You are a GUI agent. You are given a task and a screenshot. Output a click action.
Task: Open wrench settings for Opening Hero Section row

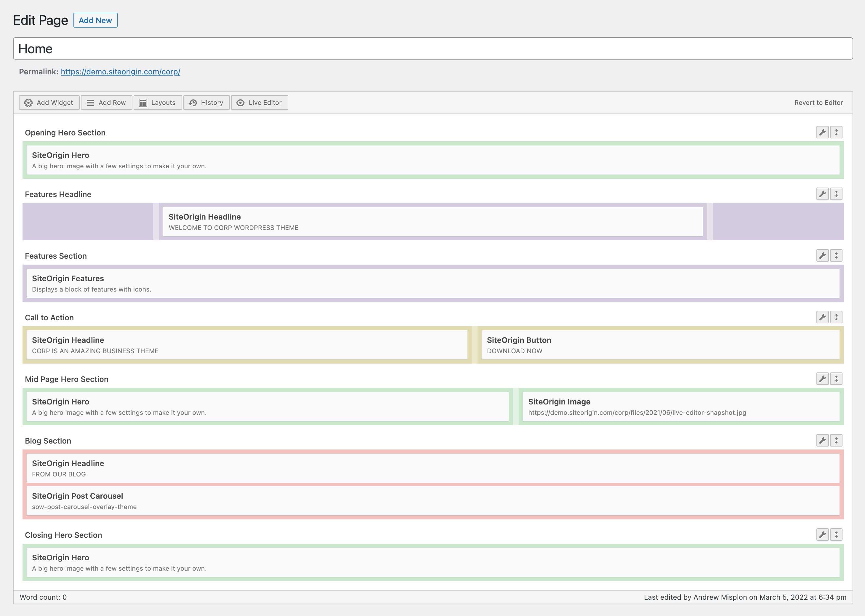(822, 132)
